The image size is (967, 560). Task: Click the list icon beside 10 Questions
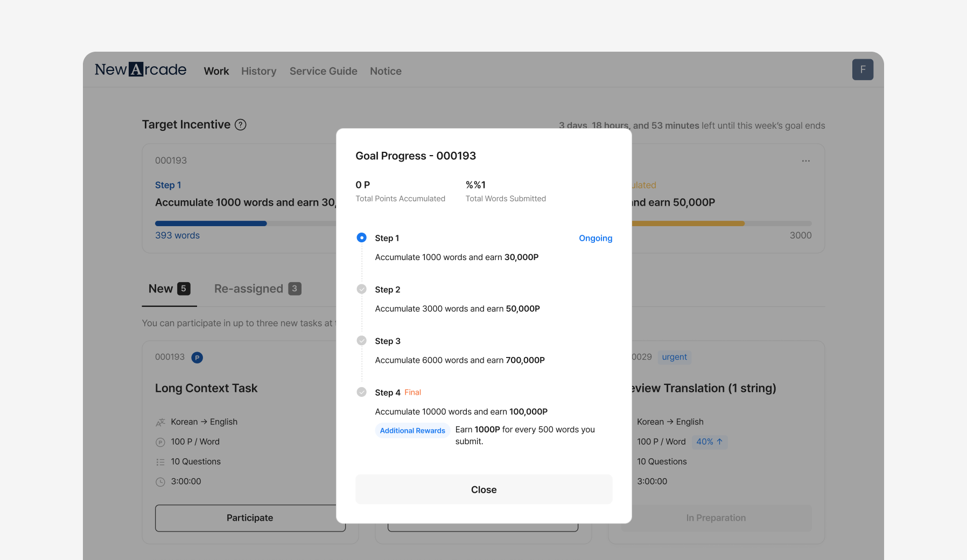pyautogui.click(x=160, y=462)
